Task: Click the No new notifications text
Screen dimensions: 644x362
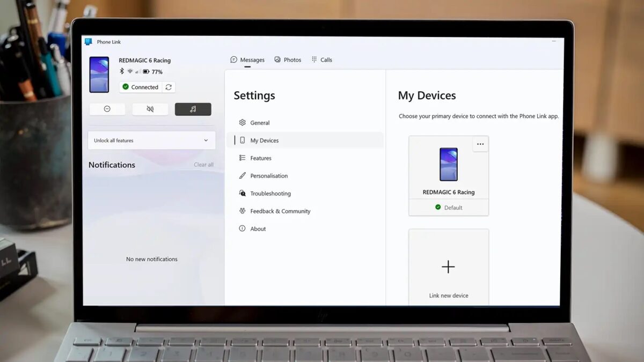Action: [x=152, y=259]
